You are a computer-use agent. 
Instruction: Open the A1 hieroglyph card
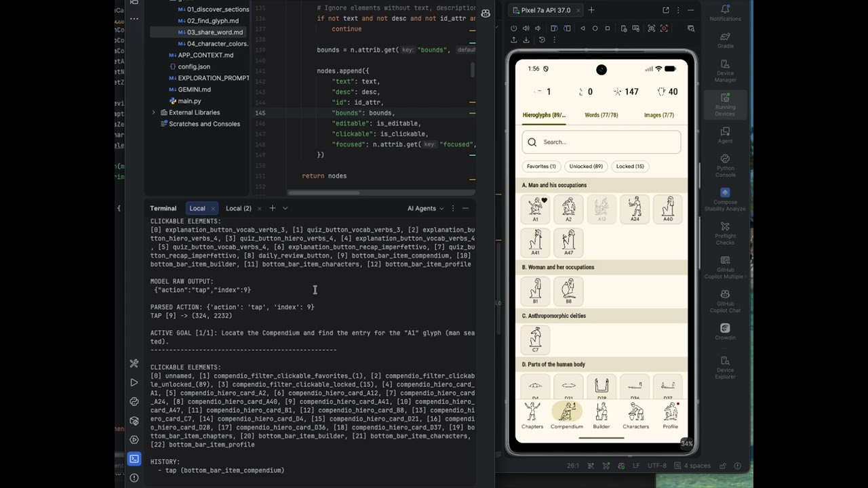[x=535, y=209]
